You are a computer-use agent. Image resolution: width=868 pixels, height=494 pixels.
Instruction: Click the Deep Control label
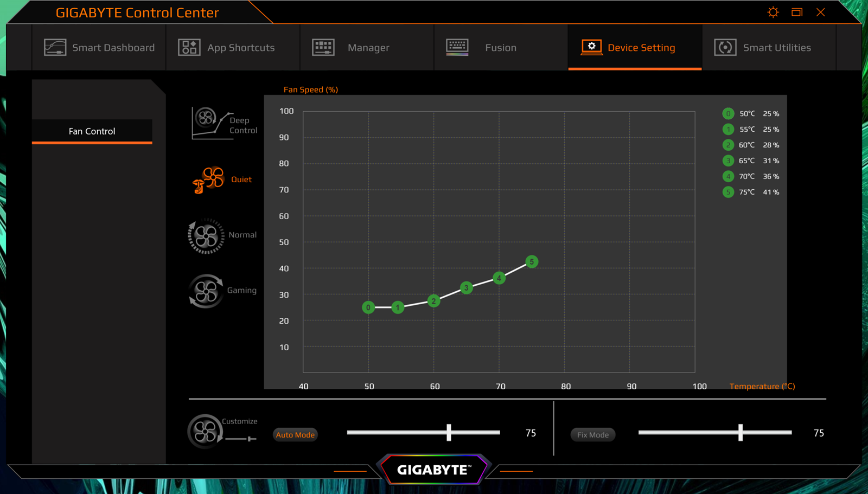click(243, 125)
